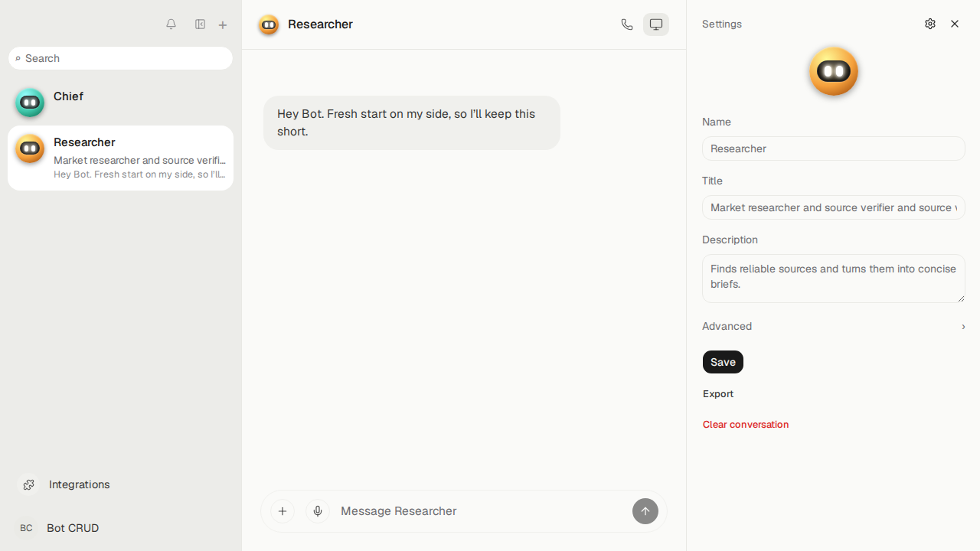Edit the Description text area
The width and height of the screenshot is (980, 551).
coord(834,279)
